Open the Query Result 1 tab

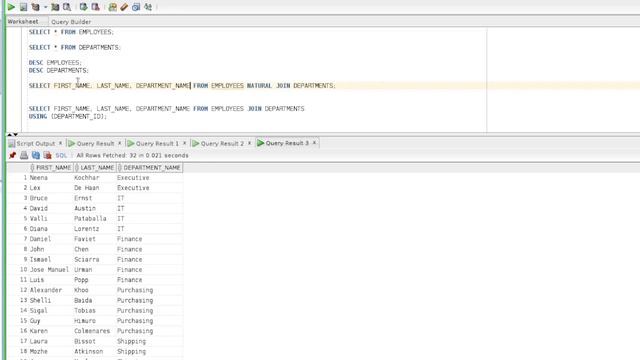click(157, 143)
